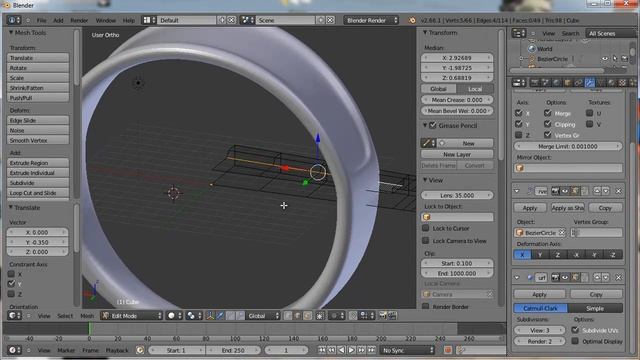Collapse the View panel triangle
This screenshot has width=640, height=360.
tap(425, 180)
